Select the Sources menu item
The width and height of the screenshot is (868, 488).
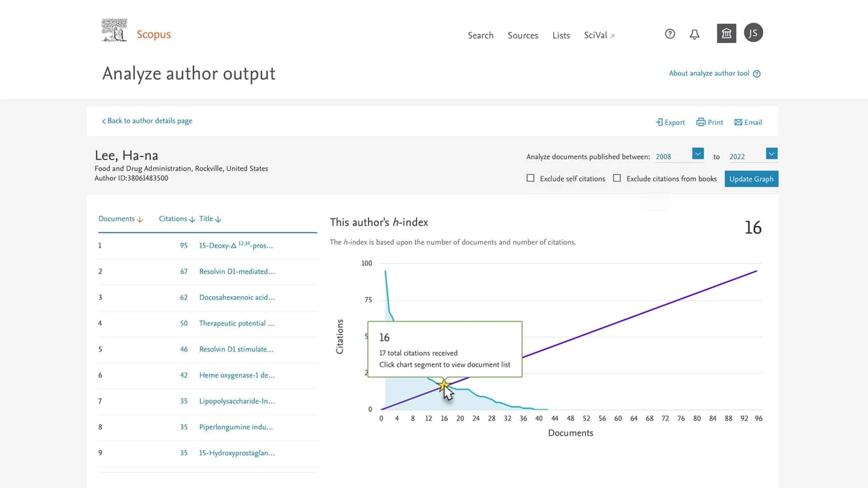click(523, 35)
